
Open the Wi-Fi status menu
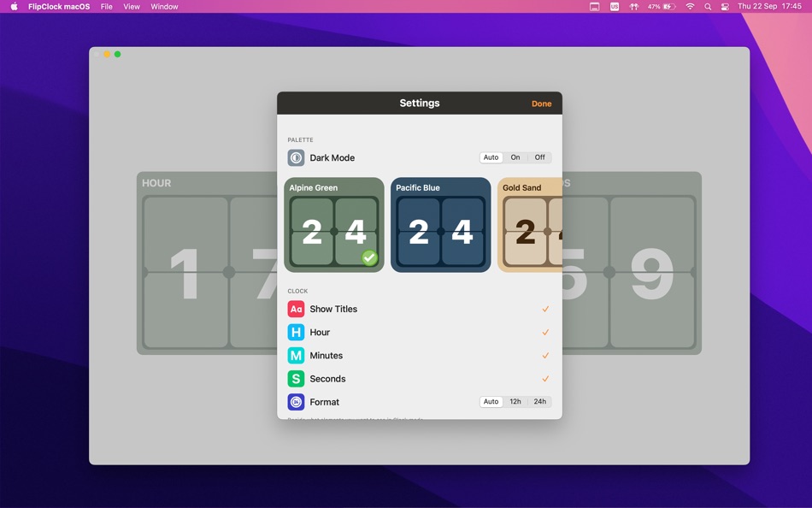[x=690, y=7]
